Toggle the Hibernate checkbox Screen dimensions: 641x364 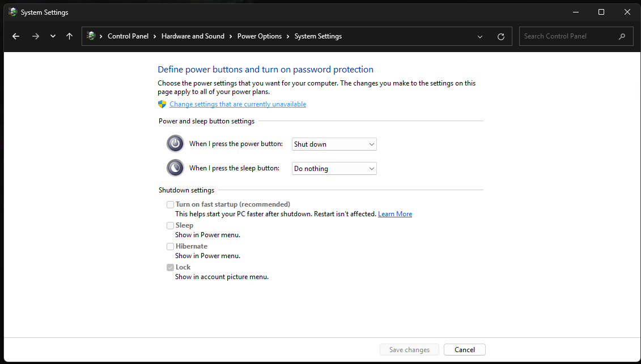[x=170, y=246]
